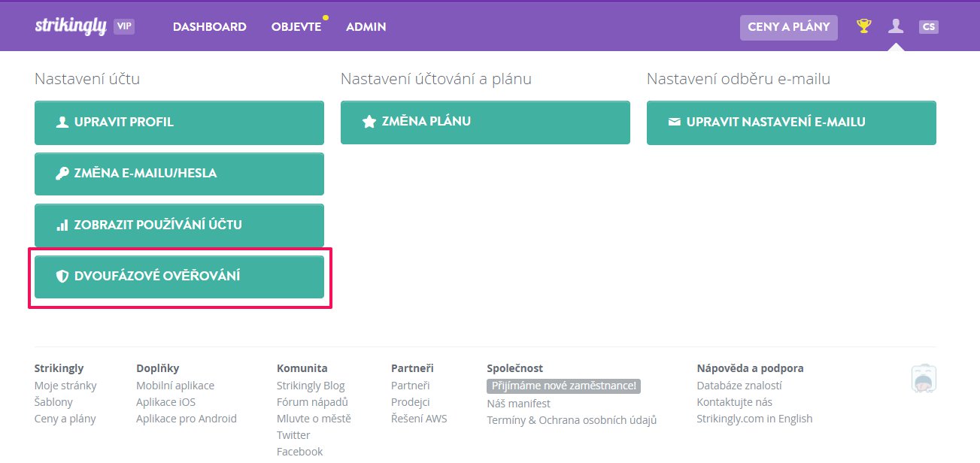Open Termíny & Ochrana osobních údajů link
The width and height of the screenshot is (980, 463).
pos(572,420)
